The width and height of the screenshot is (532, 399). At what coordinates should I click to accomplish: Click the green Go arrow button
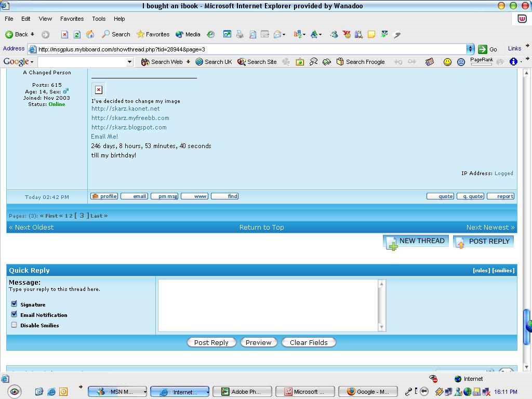(483, 49)
